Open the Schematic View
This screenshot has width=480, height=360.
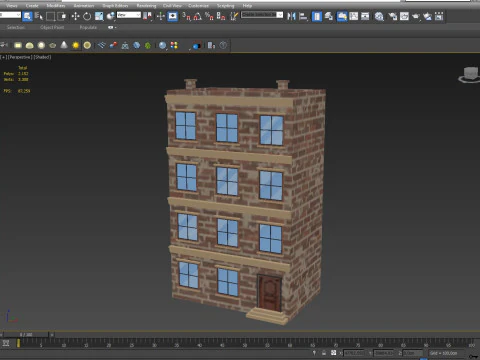tap(365, 16)
